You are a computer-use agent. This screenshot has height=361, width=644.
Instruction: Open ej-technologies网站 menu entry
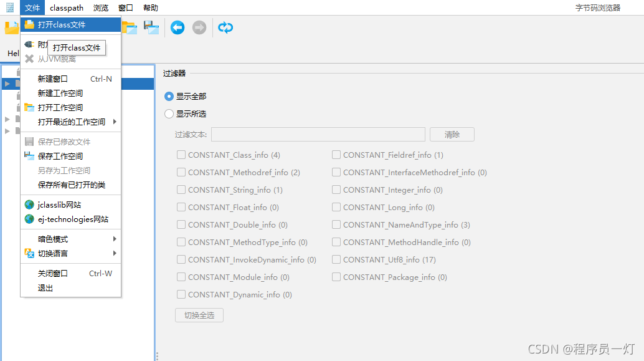(x=70, y=219)
